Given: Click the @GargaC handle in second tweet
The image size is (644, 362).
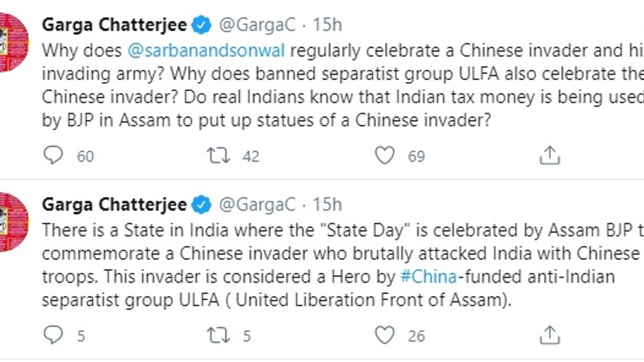Looking at the screenshot, I should 257,204.
